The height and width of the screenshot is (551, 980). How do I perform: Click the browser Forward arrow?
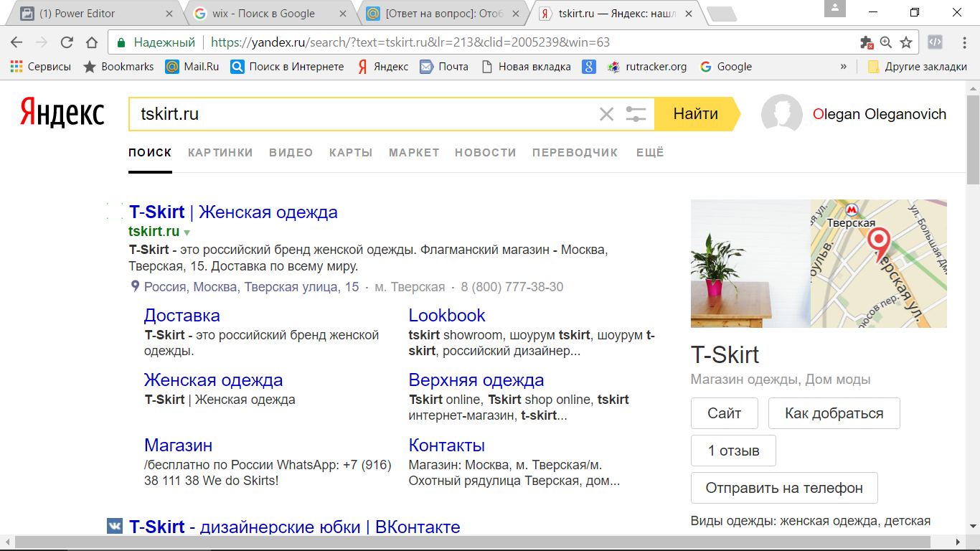pyautogui.click(x=42, y=42)
